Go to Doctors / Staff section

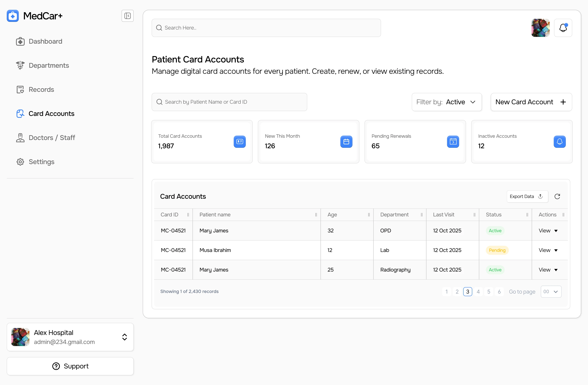tap(52, 138)
